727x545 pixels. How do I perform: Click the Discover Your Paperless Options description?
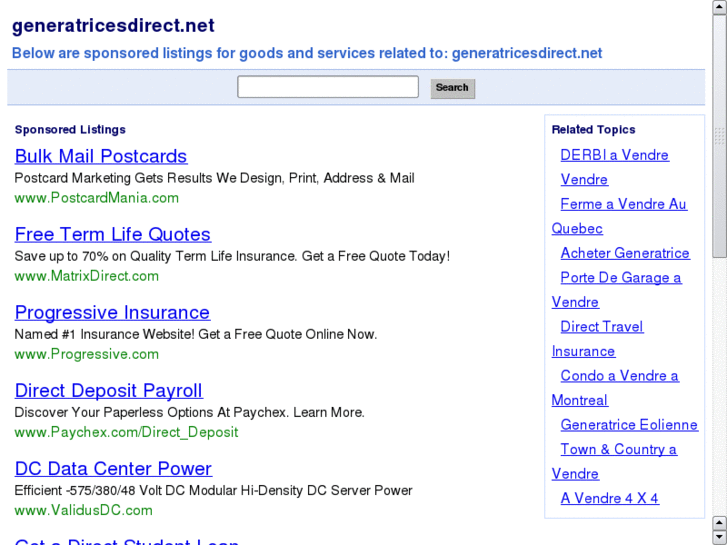tap(190, 412)
